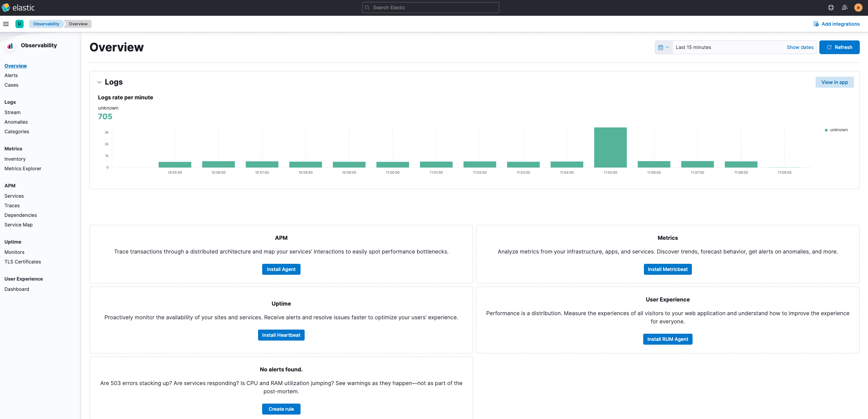The height and width of the screenshot is (419, 868).
Task: Open the user profile avatar
Action: 858,8
